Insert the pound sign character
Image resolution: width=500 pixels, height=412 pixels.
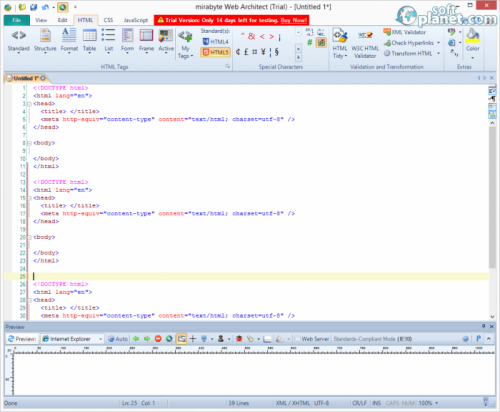(246, 52)
